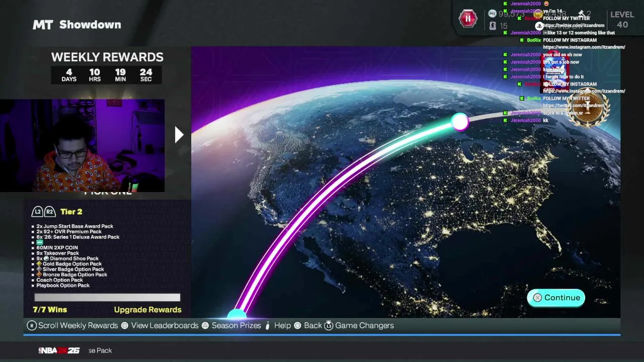Click the cyan start node at arc base
The height and width of the screenshot is (362, 644).
pos(236,314)
